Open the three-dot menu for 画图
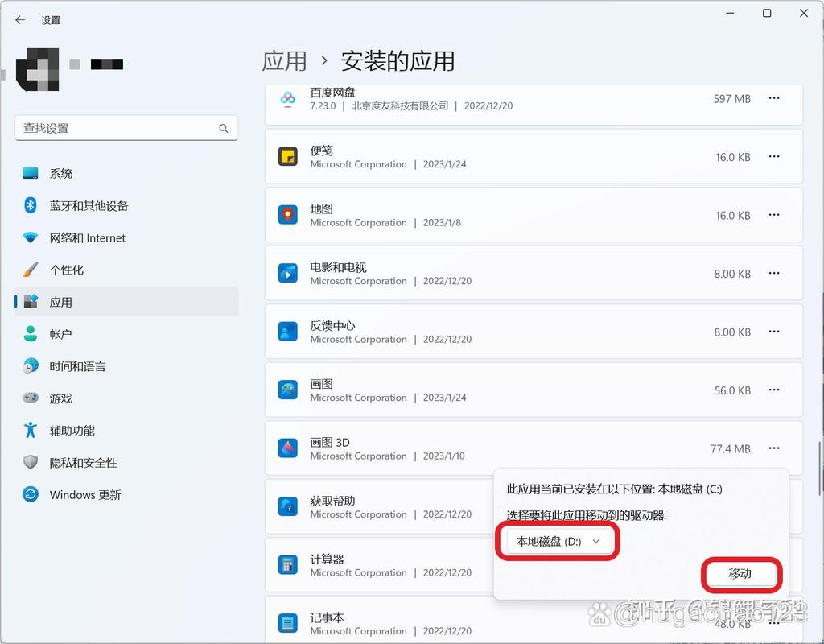 coord(774,390)
